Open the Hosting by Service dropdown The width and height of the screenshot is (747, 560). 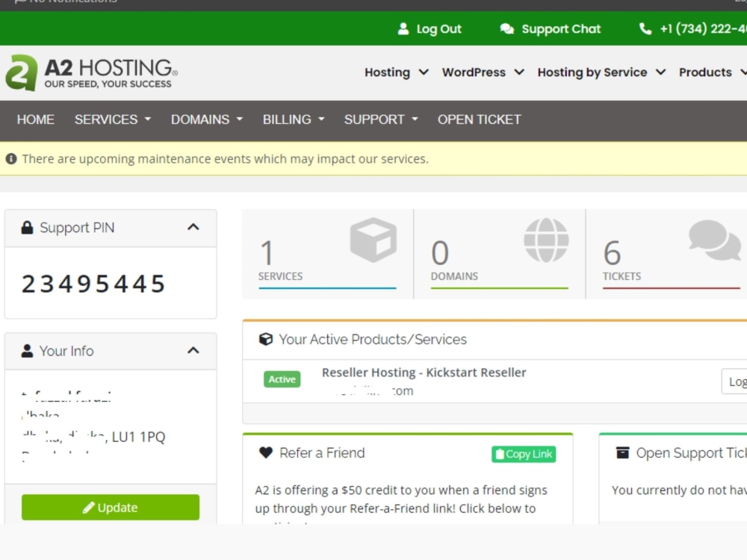593,72
